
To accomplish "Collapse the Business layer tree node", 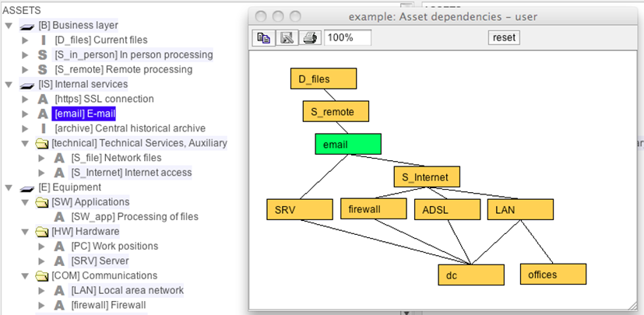I will point(9,25).
